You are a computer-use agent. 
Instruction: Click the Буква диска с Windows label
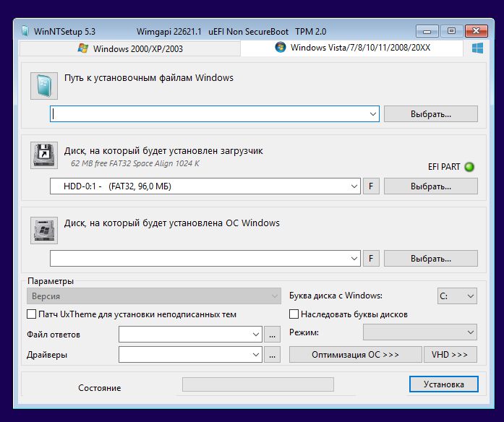tap(336, 296)
